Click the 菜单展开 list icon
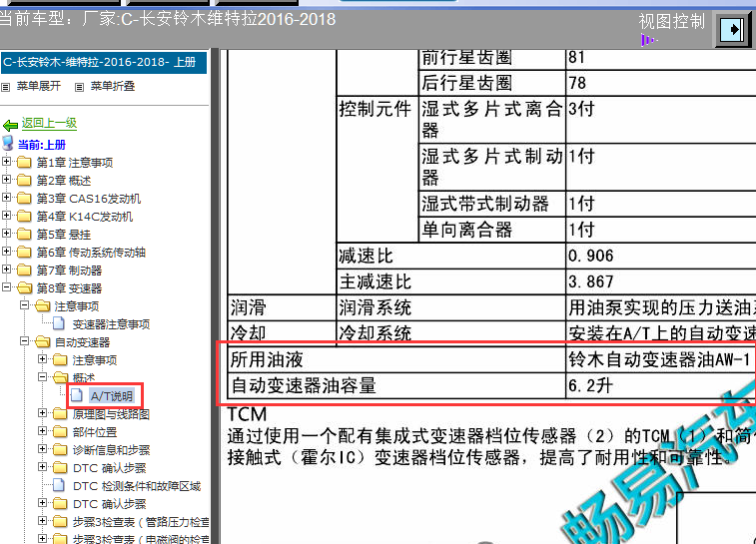Screen dimensions: 756x544 tap(5, 87)
